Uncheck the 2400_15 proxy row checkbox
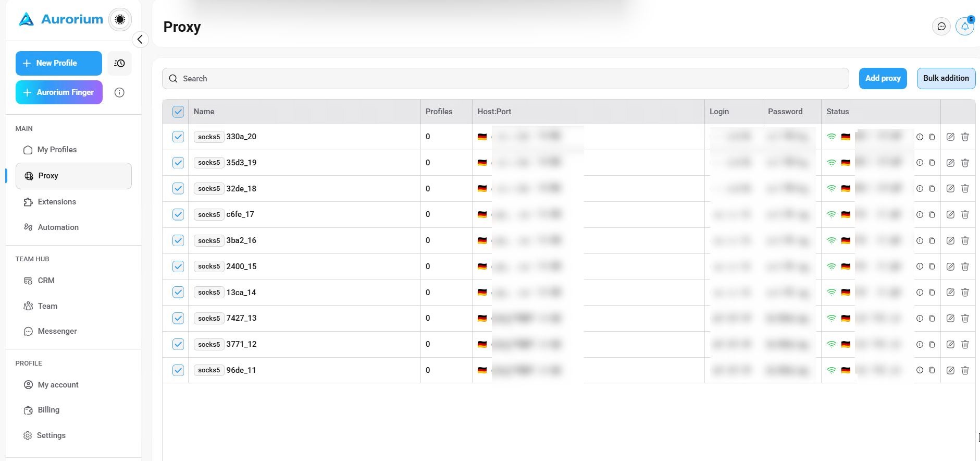This screenshot has height=461, width=980. [178, 266]
